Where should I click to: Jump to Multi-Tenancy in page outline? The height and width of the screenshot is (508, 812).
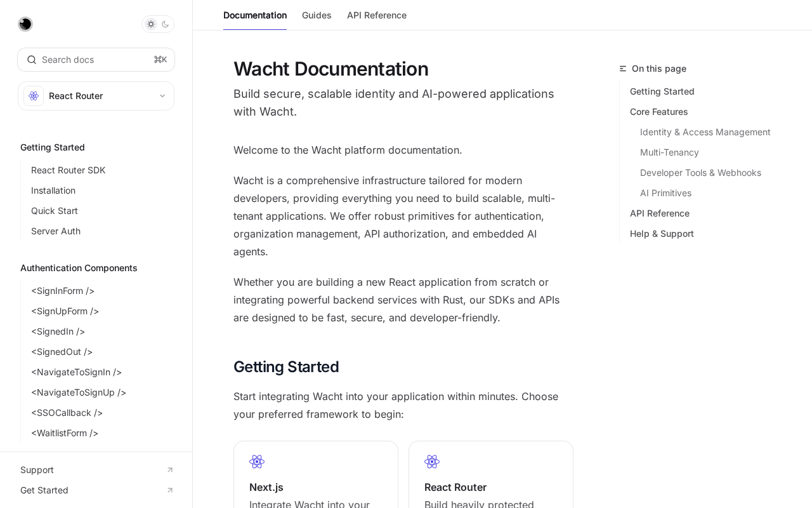pos(669,152)
